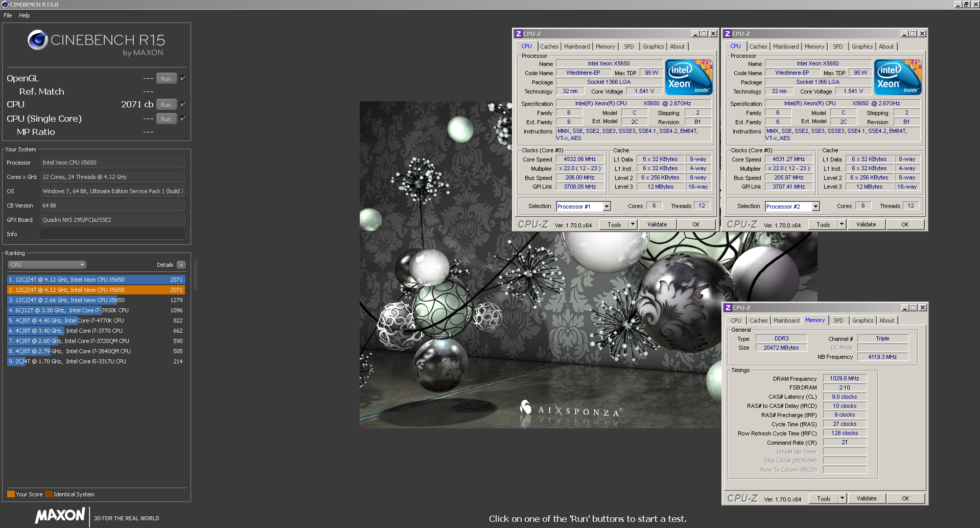Open Caches tab in Processor #2 CPU-Z
Image resolution: width=980 pixels, height=528 pixels.
point(758,47)
